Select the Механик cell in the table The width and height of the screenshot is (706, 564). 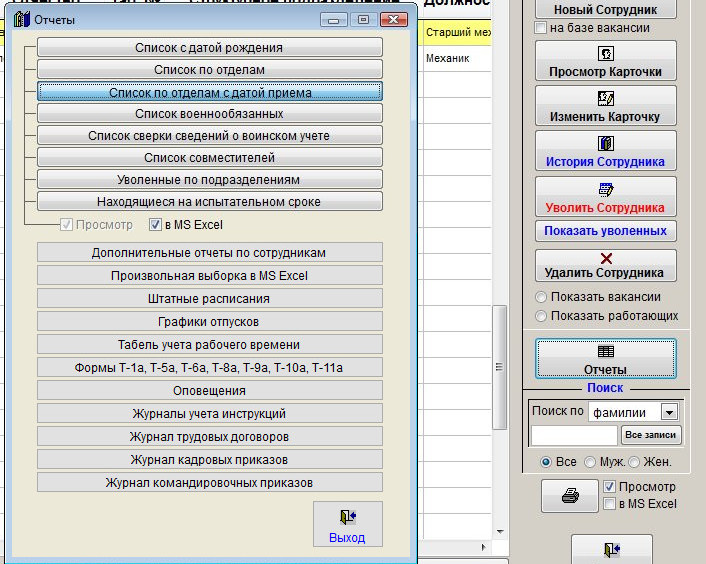click(457, 58)
